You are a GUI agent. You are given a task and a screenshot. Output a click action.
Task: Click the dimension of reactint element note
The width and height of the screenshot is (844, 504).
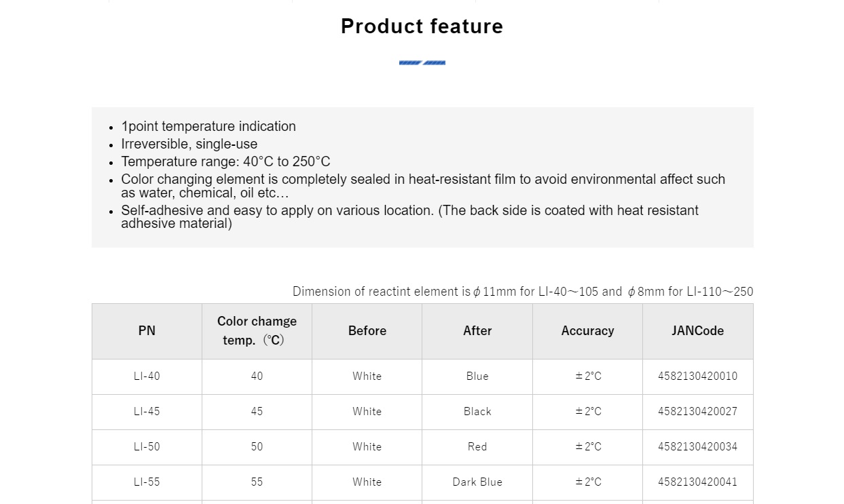coord(523,292)
